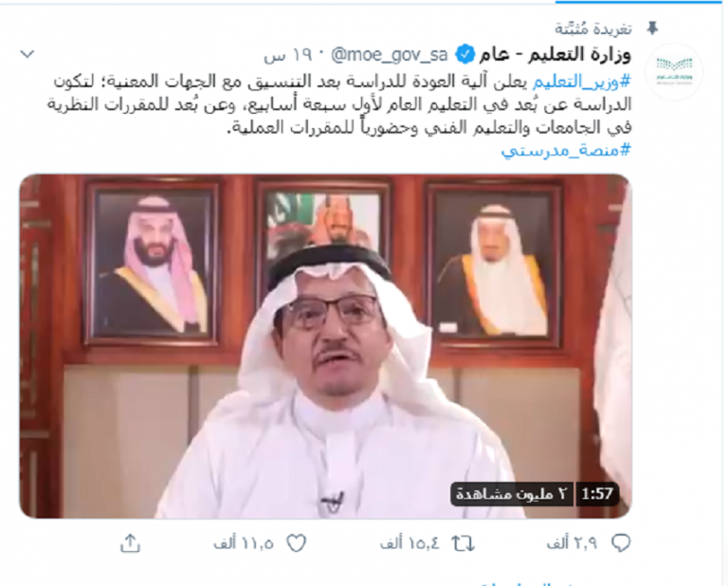Click the pinned tweet pin icon
Image resolution: width=728 pixels, height=586 pixels.
point(652,28)
